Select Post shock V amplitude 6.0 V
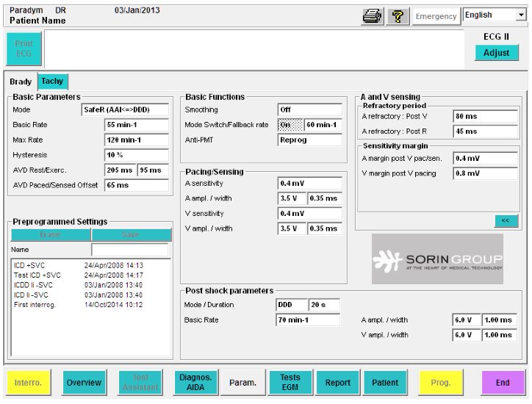532x404 pixels. click(467, 335)
